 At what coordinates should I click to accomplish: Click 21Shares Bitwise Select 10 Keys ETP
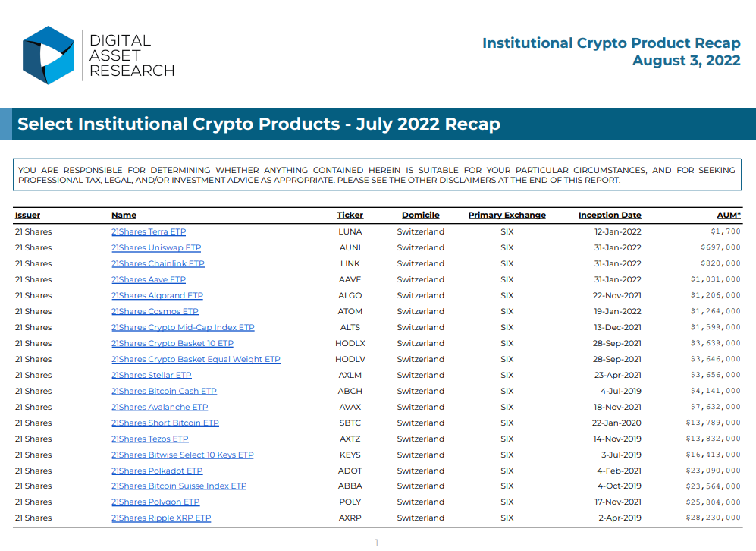(183, 455)
